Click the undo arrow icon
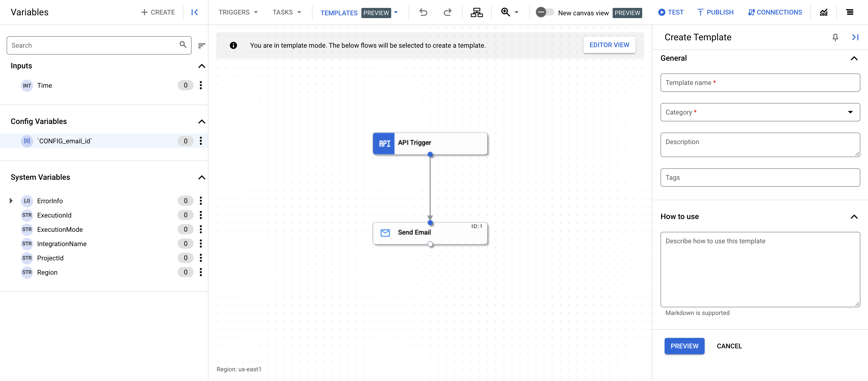 point(424,12)
